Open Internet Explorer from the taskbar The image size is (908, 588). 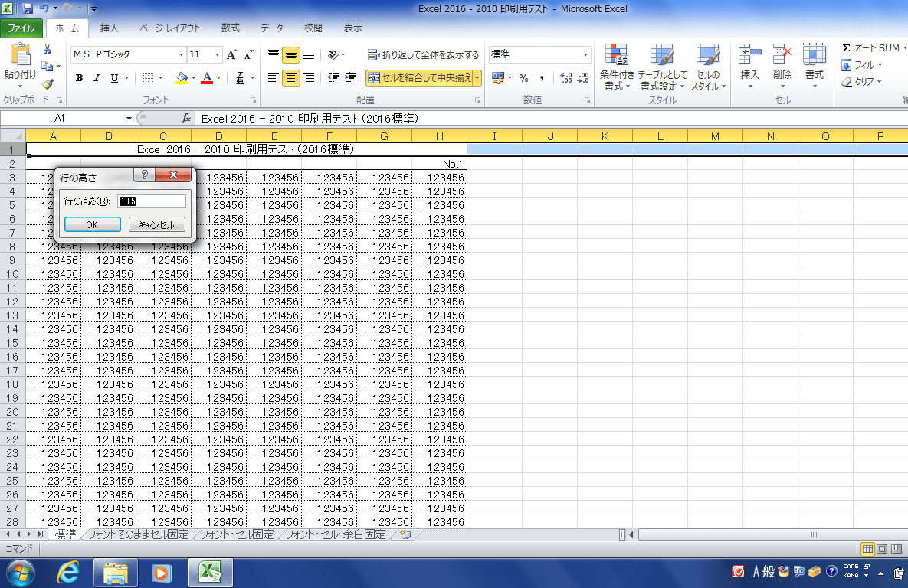point(68,573)
